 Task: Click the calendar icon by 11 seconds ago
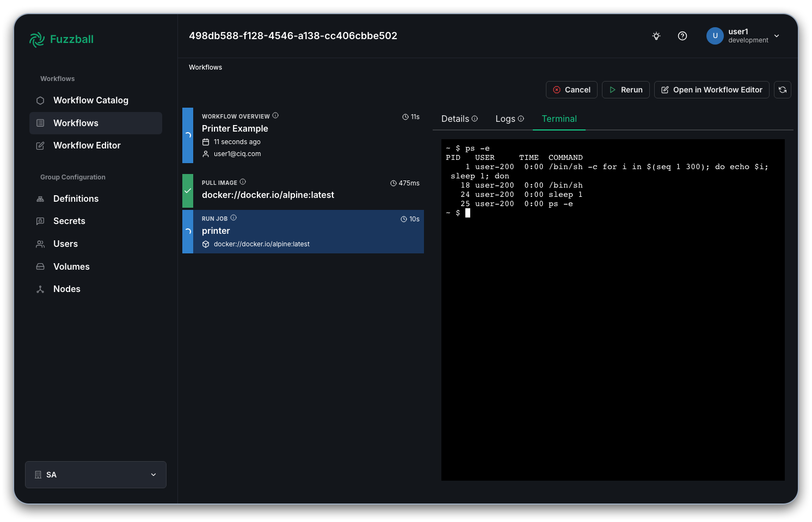[206, 142]
